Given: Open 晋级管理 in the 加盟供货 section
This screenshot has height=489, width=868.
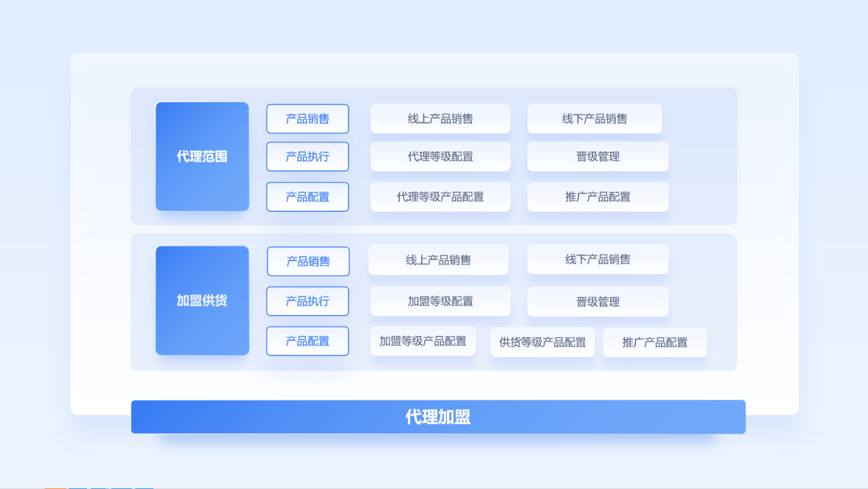Looking at the screenshot, I should coord(598,301).
